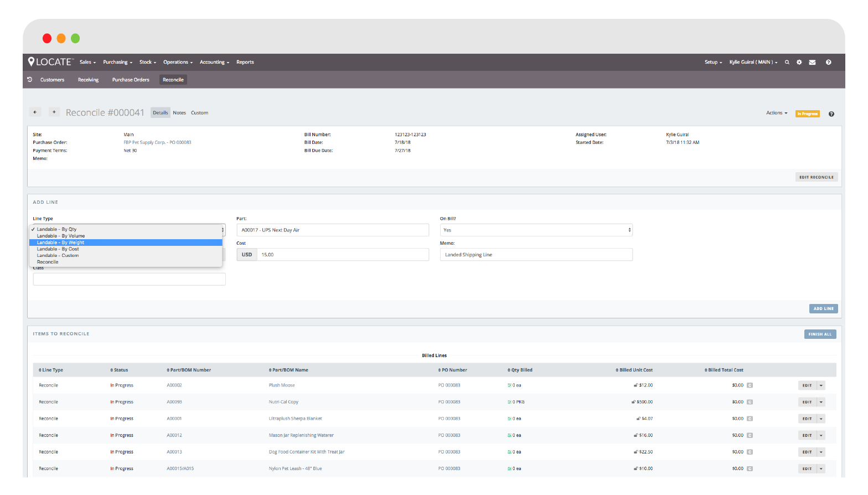Choose Landable - By Cost option

[126, 249]
